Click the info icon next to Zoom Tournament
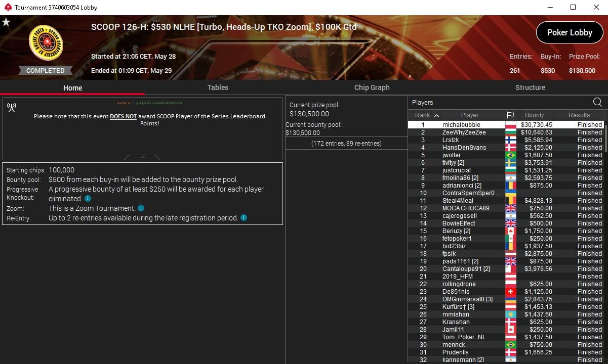608x364 pixels. (141, 208)
